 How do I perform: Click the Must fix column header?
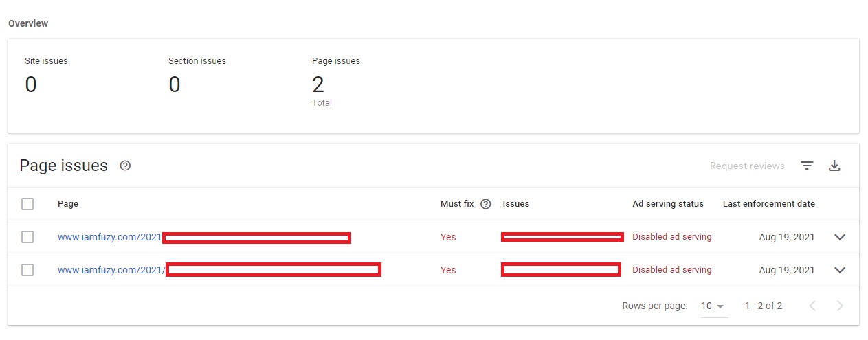point(457,204)
